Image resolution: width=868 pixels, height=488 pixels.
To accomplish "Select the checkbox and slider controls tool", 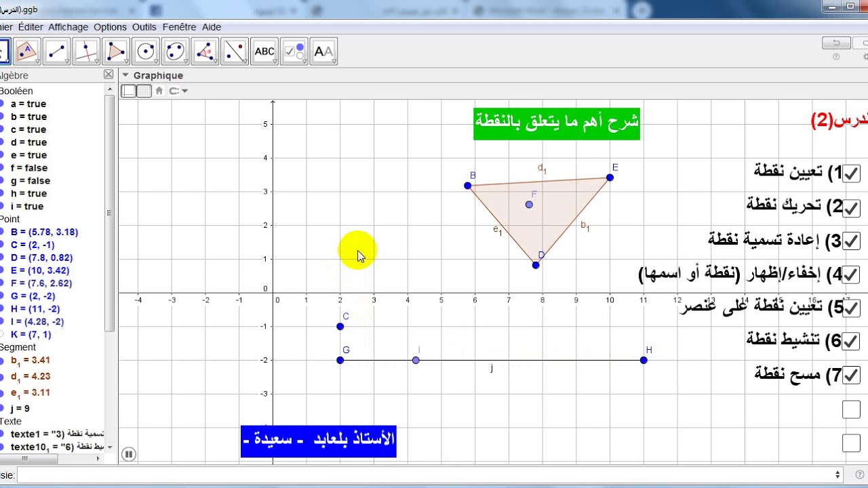I will pyautogui.click(x=294, y=52).
